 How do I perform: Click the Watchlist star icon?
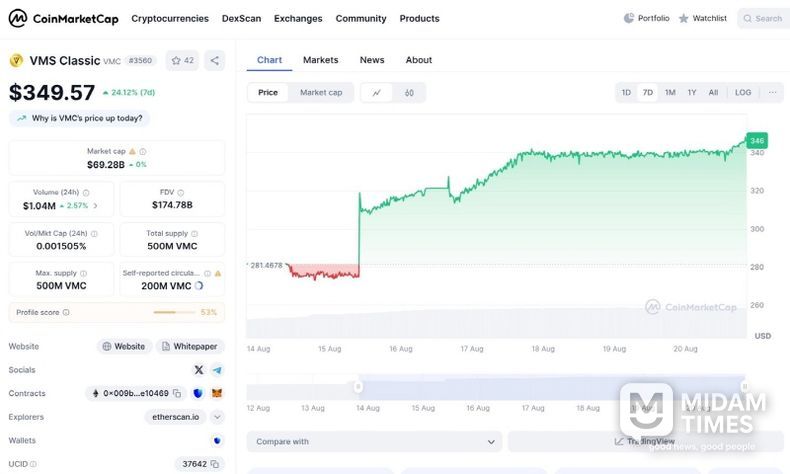click(683, 19)
